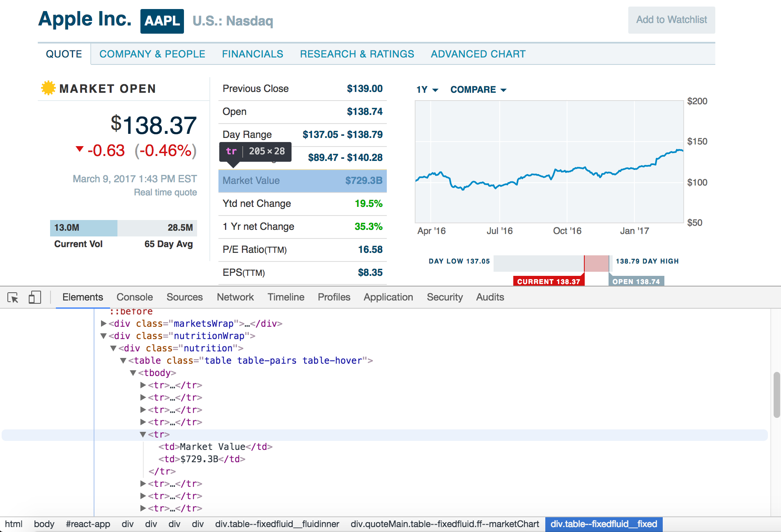This screenshot has width=781, height=532.
Task: Collapse the div class nutrition node
Action: [x=114, y=348]
